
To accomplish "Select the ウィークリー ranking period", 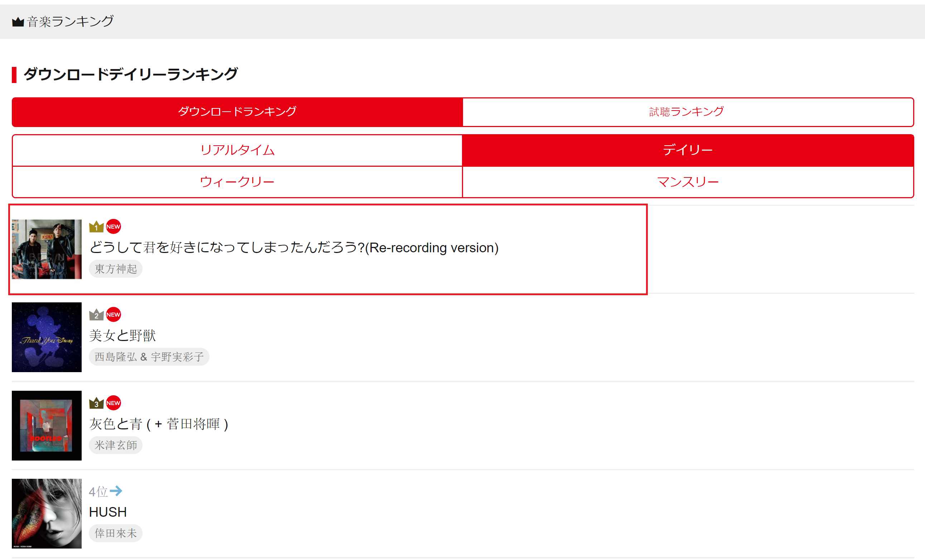I will [x=237, y=182].
